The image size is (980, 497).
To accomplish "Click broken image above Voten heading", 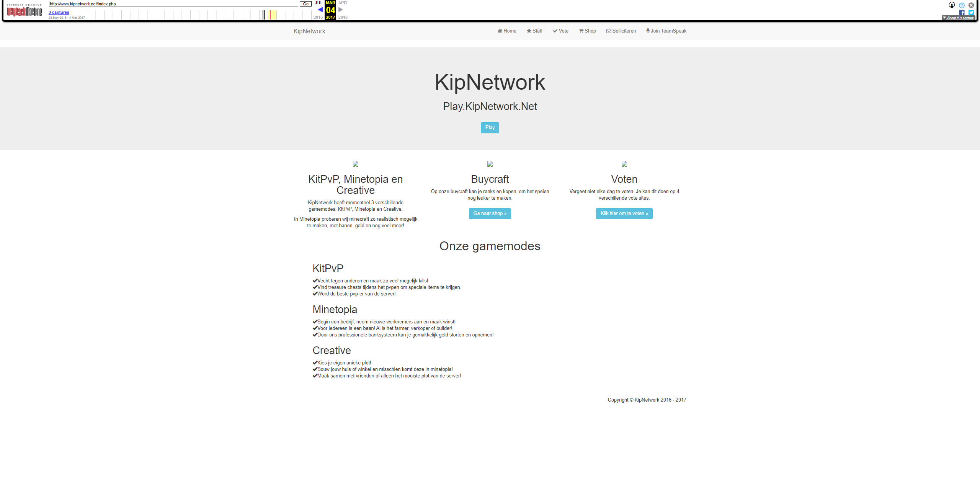I will point(624,164).
